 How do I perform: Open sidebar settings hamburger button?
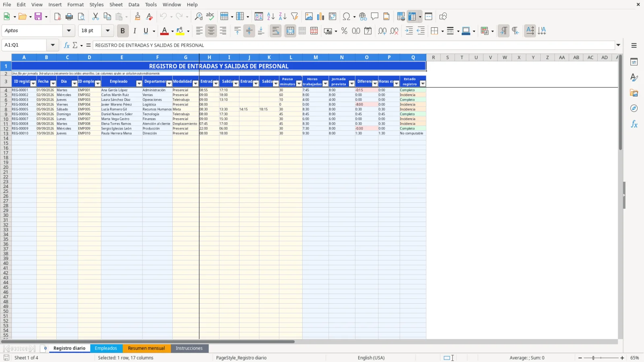coord(634,45)
